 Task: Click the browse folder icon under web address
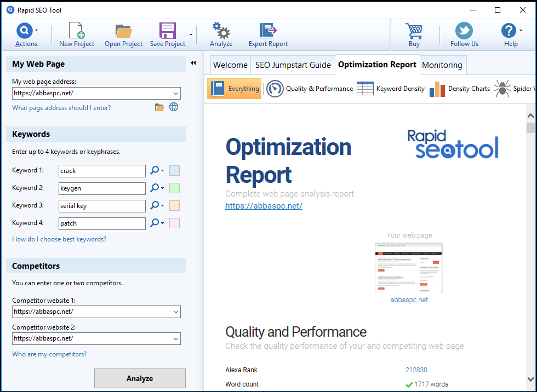(x=159, y=107)
